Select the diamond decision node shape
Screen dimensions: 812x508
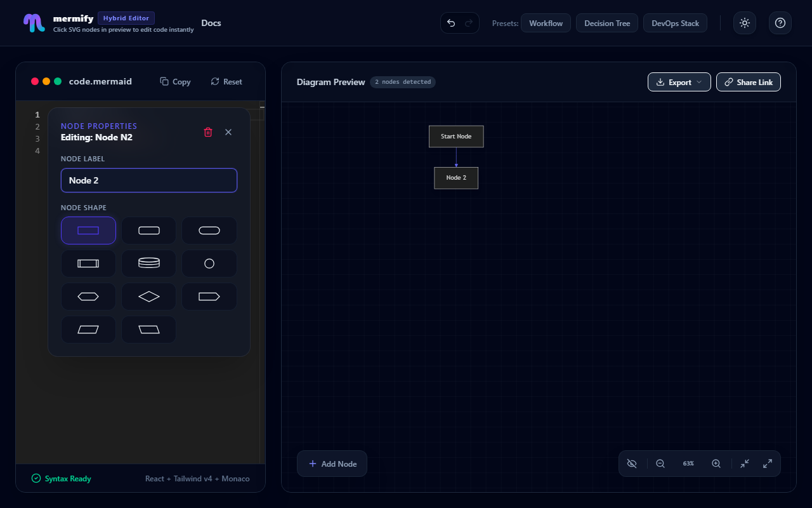click(x=149, y=297)
